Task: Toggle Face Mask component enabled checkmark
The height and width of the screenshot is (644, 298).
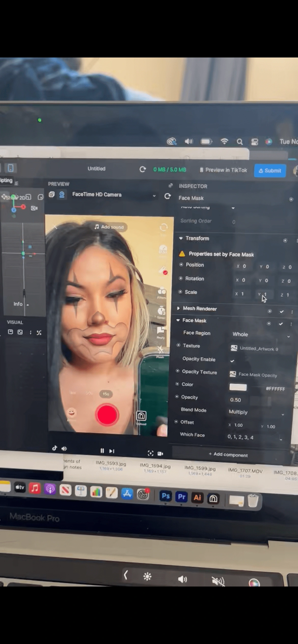Action: pos(281,324)
